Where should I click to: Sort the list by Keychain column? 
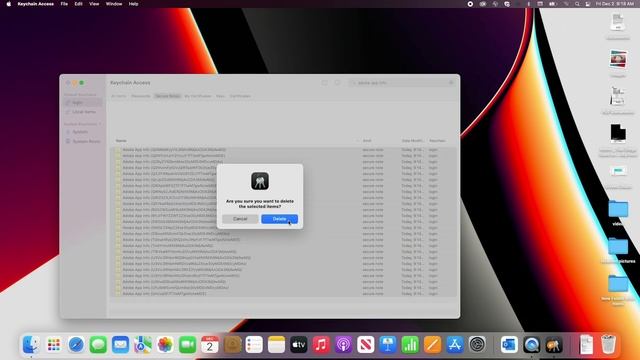pos(438,140)
